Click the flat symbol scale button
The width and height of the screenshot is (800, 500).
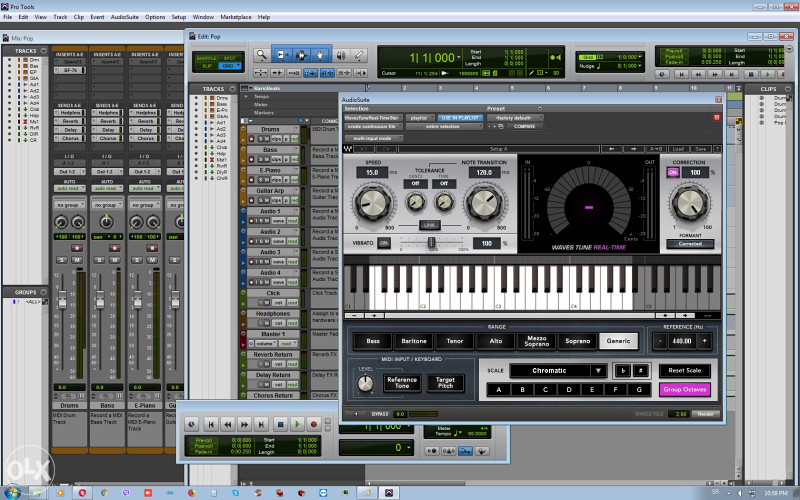pyautogui.click(x=623, y=371)
